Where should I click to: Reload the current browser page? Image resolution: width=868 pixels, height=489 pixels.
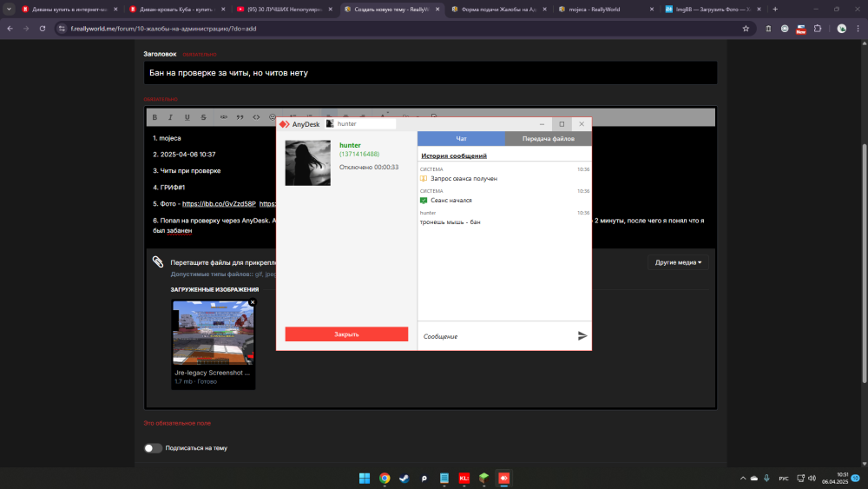coord(42,29)
